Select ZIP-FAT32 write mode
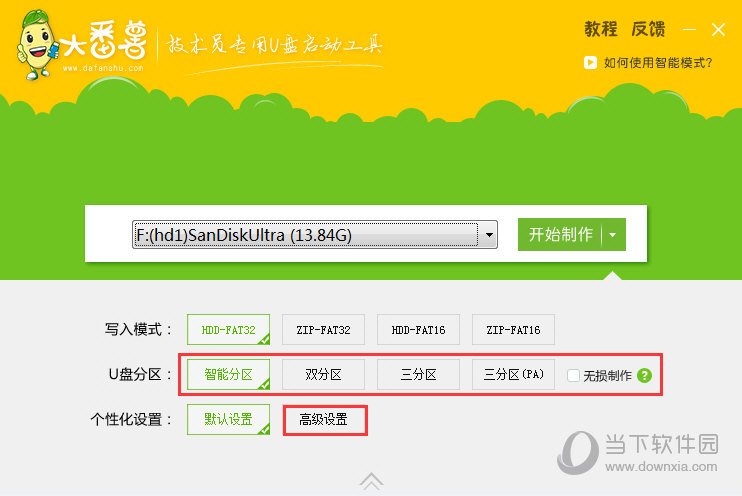This screenshot has height=496, width=742. coord(323,329)
